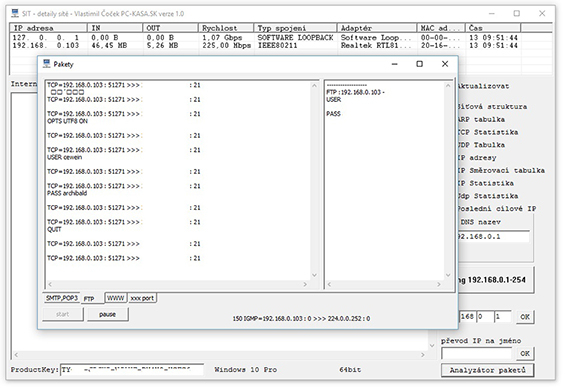Maximize the SIT main window
Screen dimensions: 565x389
pyautogui.click(x=517, y=14)
